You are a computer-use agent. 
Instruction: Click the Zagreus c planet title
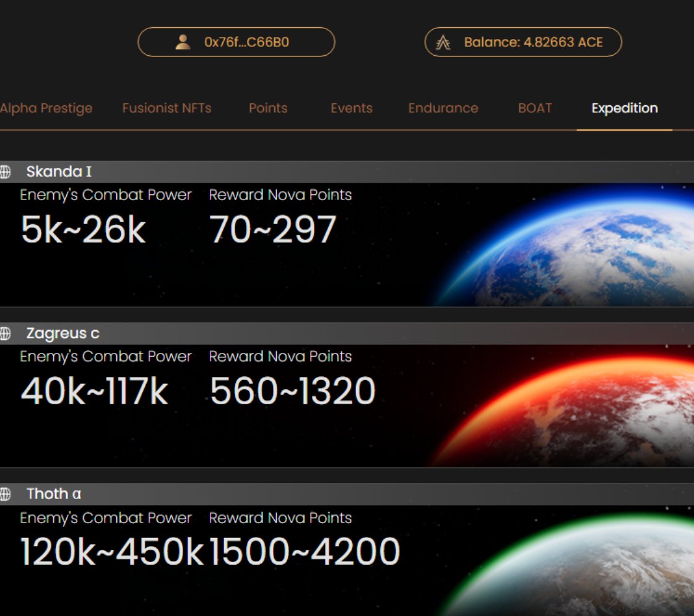coord(63,333)
